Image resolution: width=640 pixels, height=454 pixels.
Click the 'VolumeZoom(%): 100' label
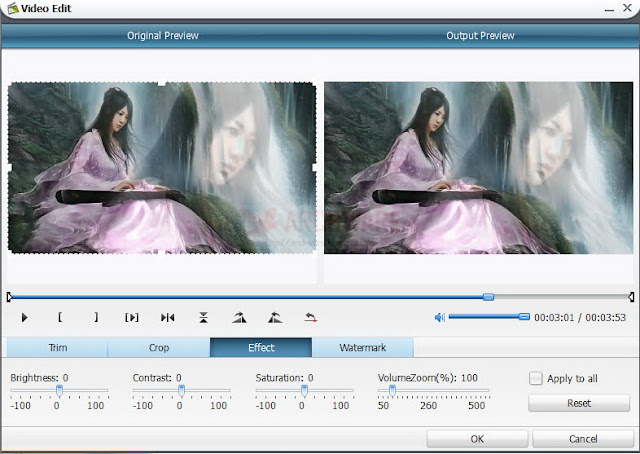[x=427, y=378]
